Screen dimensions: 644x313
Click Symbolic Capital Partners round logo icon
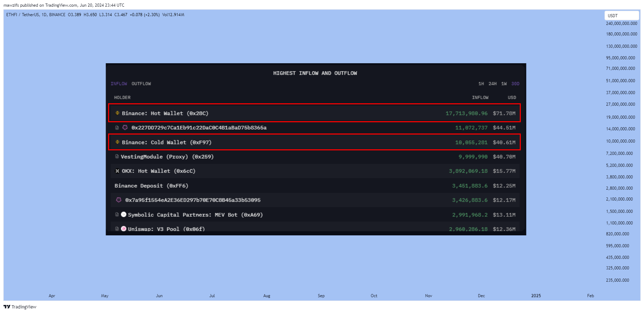coord(124,214)
